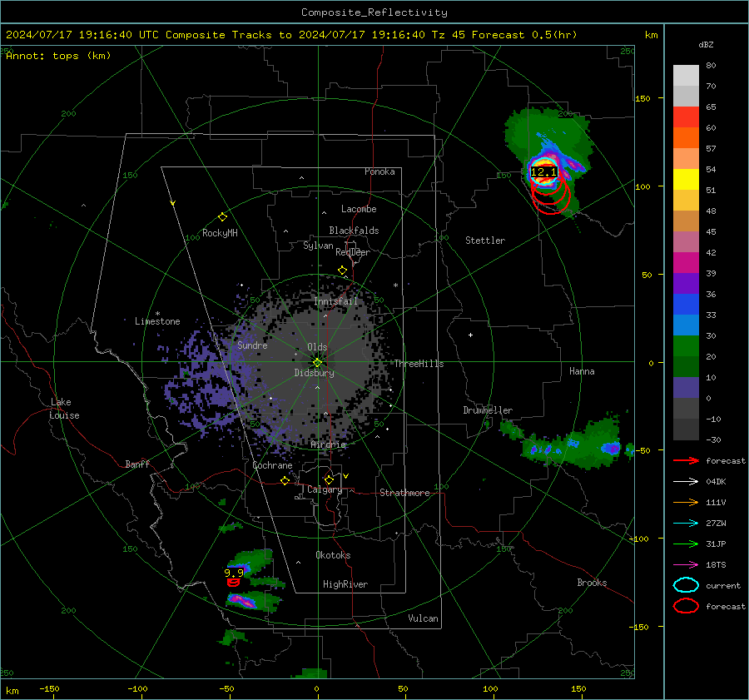Click the yellow diamond marker below Cochrane

tap(285, 480)
